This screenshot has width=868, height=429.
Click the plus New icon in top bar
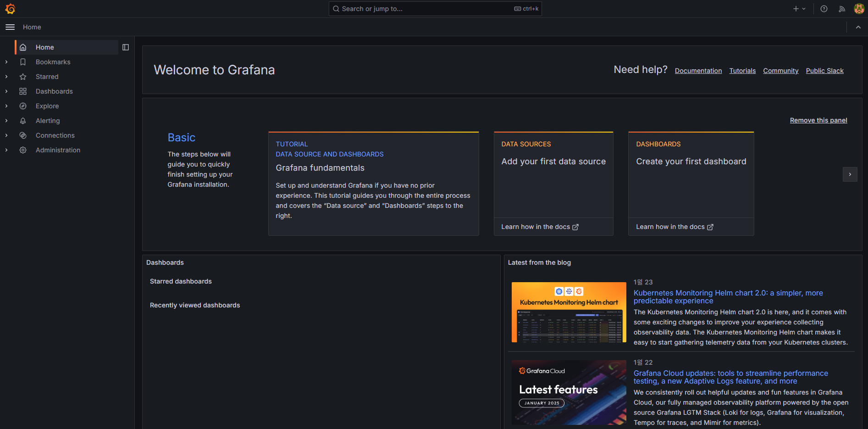click(796, 9)
